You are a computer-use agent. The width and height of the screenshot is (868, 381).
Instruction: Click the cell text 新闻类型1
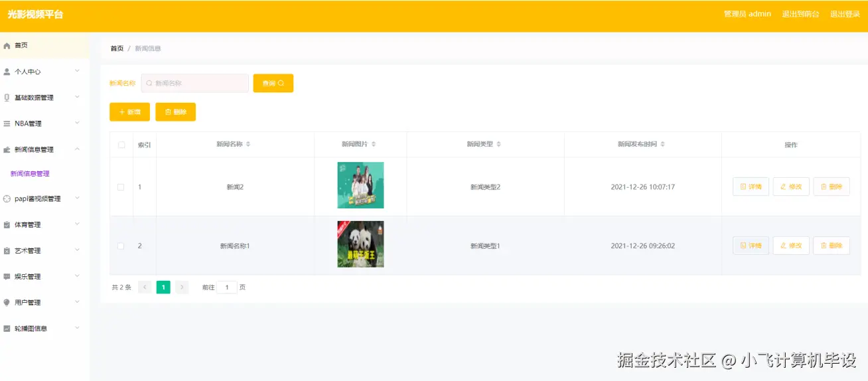pos(485,246)
